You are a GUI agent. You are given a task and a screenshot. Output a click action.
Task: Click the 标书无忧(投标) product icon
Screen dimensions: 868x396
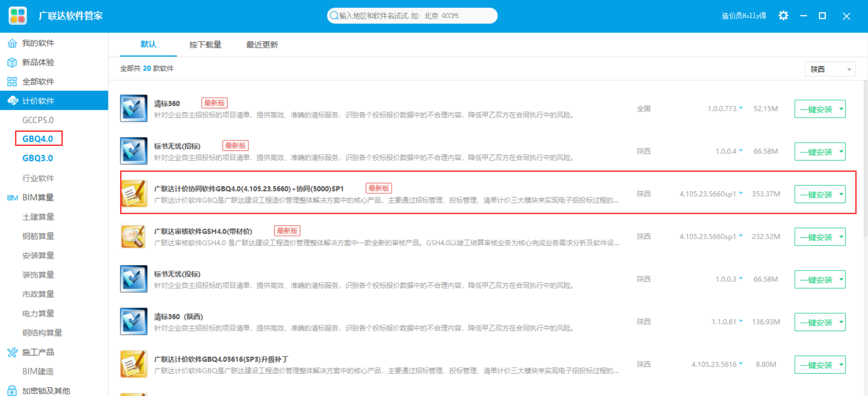(134, 279)
